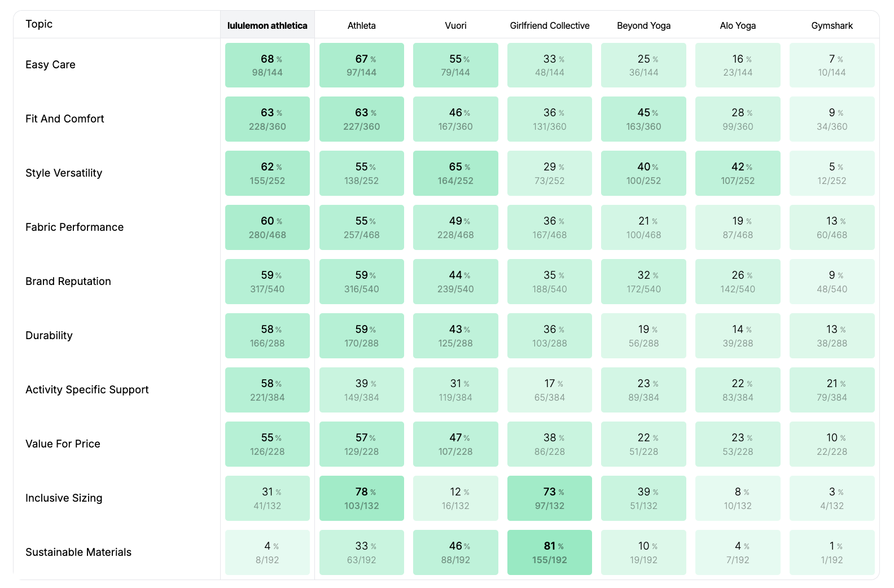Click the 65/384 Girlfriend Collective cell

tap(550, 390)
